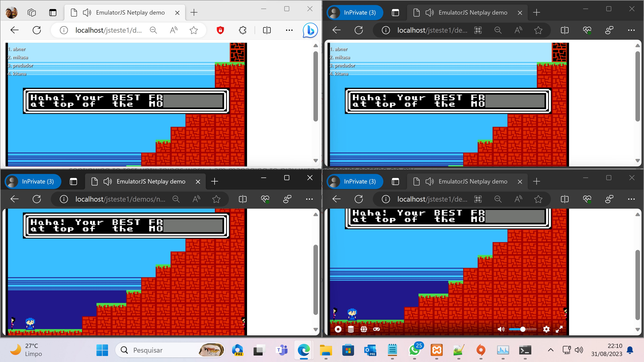Open the emulator cache manager disk-stack icon
The width and height of the screenshot is (644, 362).
click(351, 329)
